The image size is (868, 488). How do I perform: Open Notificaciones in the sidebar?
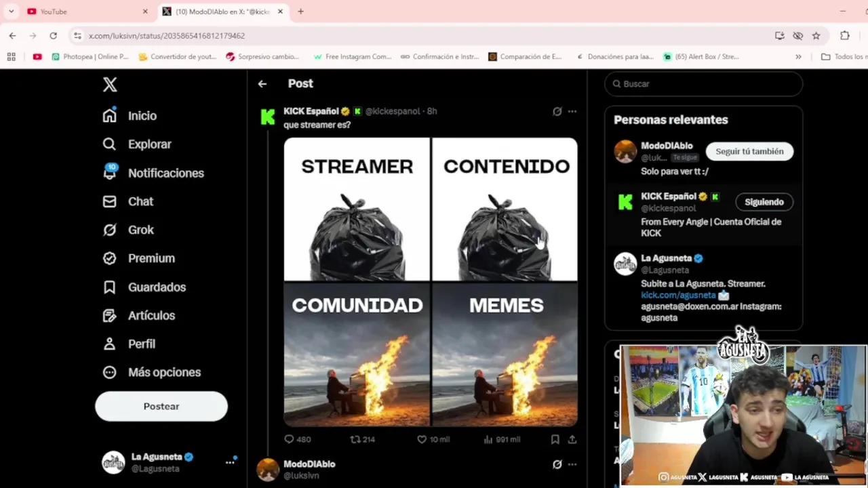pos(153,173)
